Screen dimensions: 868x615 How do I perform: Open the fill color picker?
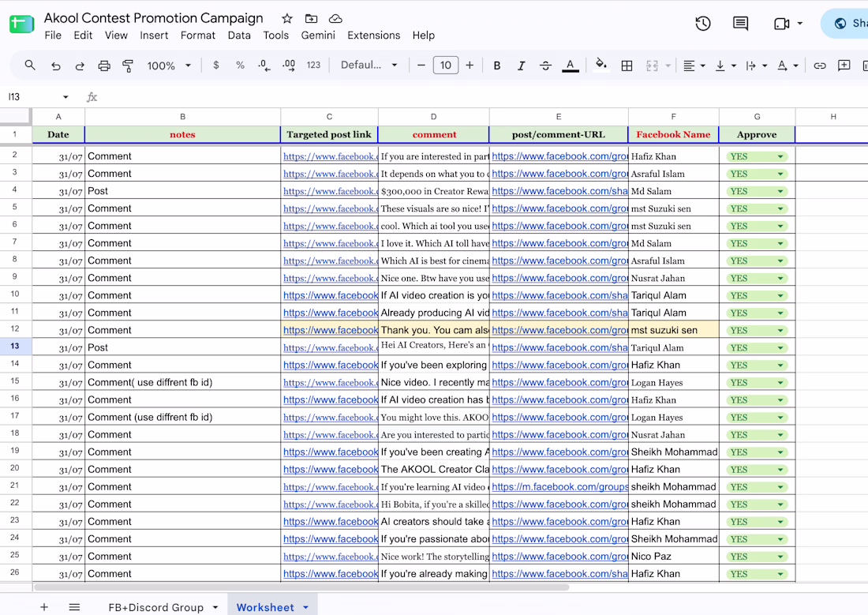click(x=600, y=65)
